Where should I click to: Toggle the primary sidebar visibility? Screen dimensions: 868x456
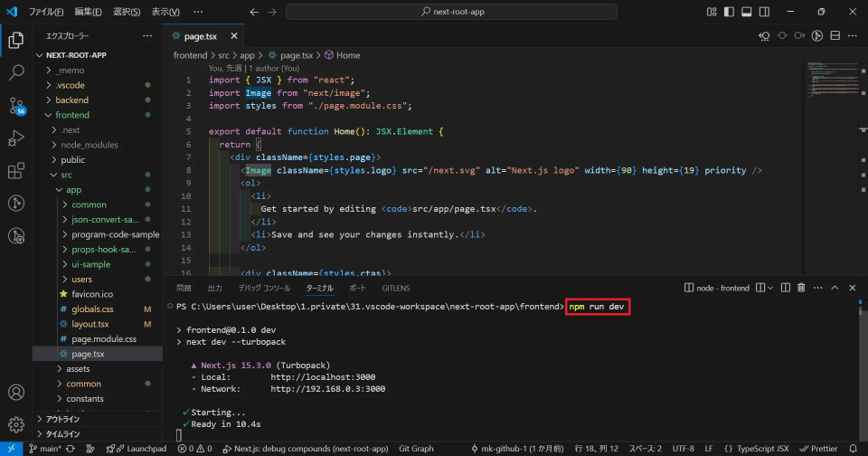point(729,12)
